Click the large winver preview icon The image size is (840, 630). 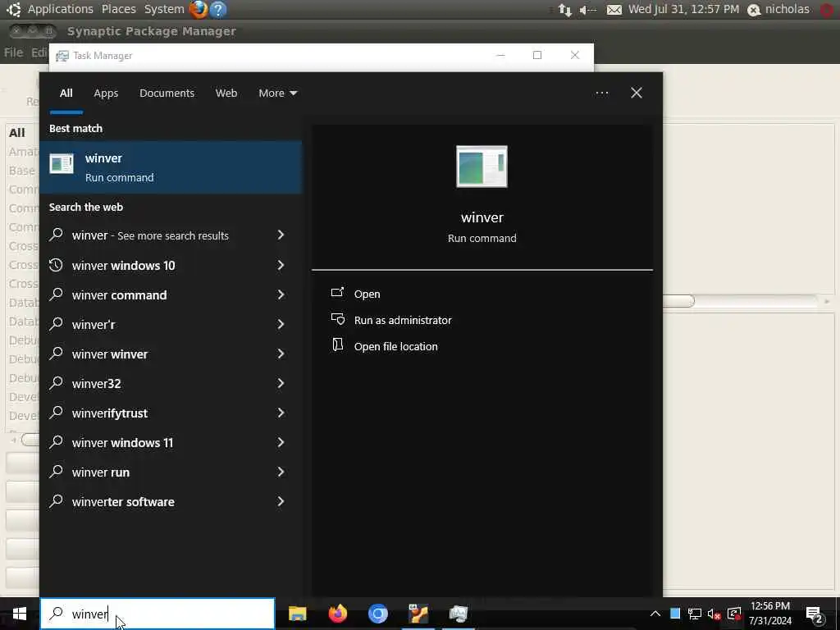coord(482,167)
